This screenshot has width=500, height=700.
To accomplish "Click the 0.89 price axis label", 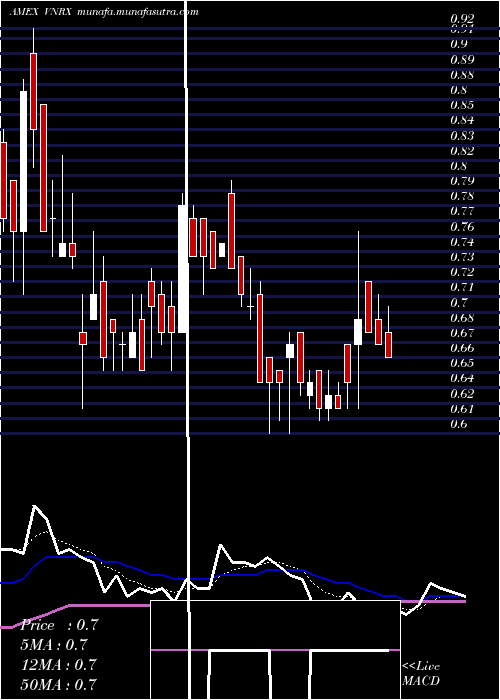I will [462, 59].
